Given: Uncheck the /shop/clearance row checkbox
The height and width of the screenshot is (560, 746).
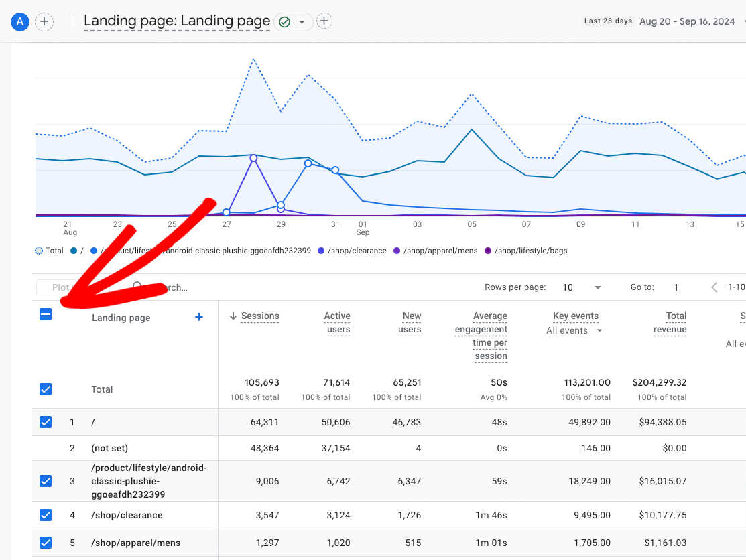Looking at the screenshot, I should coord(46,515).
